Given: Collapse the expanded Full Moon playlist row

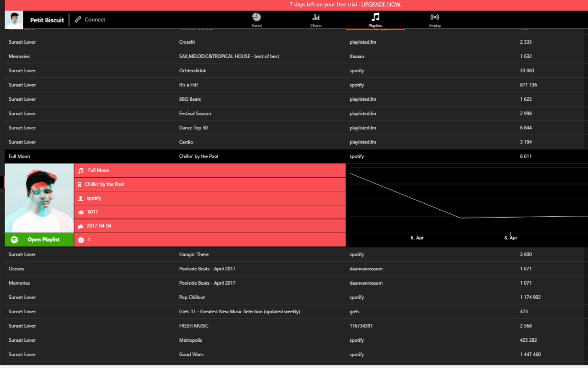Looking at the screenshot, I should 296,156.
